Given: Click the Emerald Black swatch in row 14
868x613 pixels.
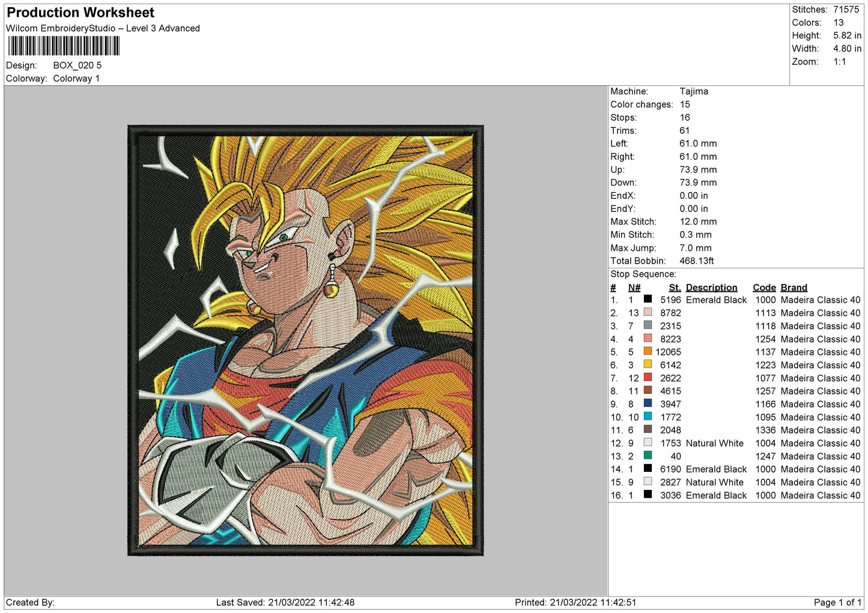Looking at the screenshot, I should [648, 468].
